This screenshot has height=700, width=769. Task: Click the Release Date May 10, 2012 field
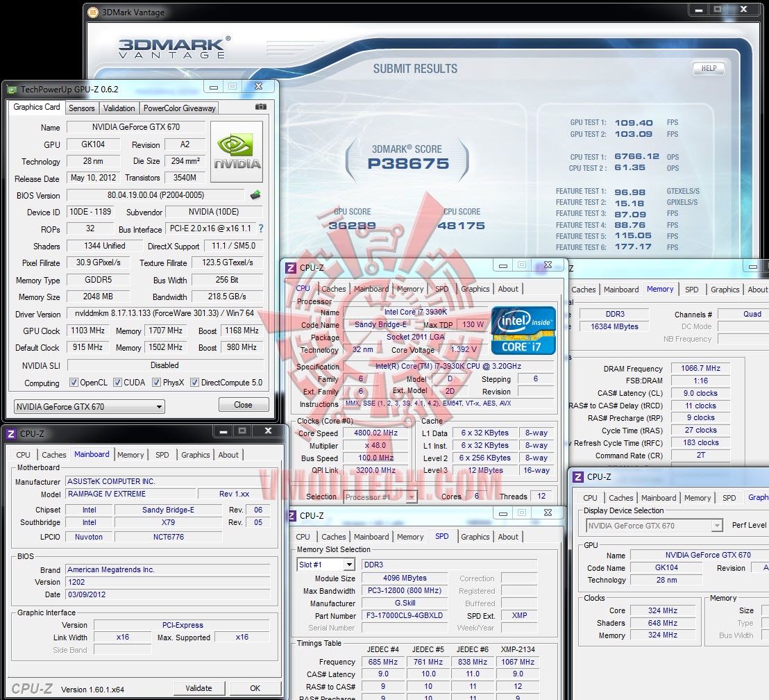pyautogui.click(x=93, y=178)
